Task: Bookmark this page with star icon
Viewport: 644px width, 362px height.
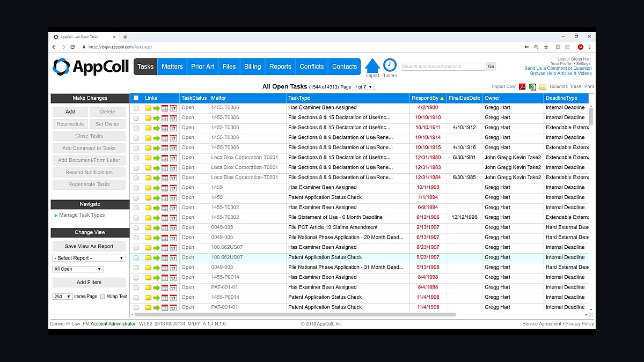Action: tap(546, 47)
